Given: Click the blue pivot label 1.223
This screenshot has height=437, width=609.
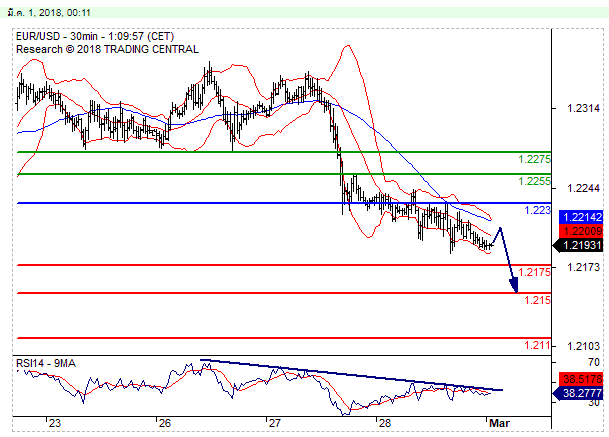Looking at the screenshot, I should (x=538, y=210).
